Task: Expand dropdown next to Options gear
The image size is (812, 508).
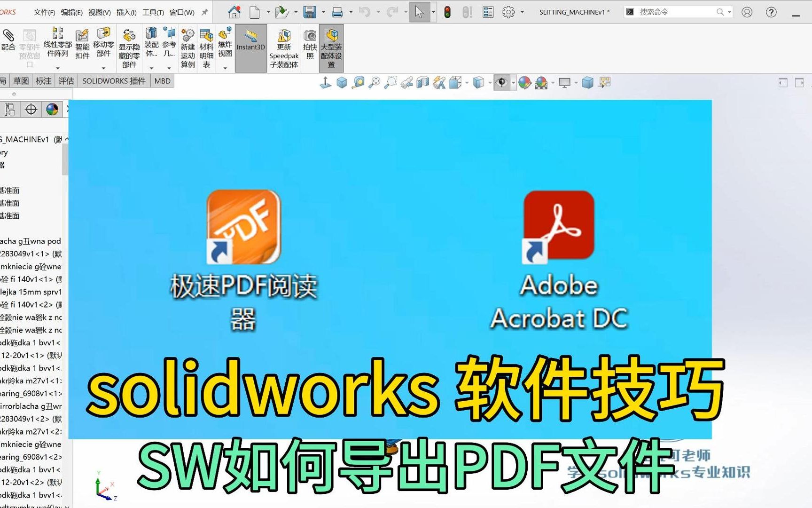Action: [522, 12]
